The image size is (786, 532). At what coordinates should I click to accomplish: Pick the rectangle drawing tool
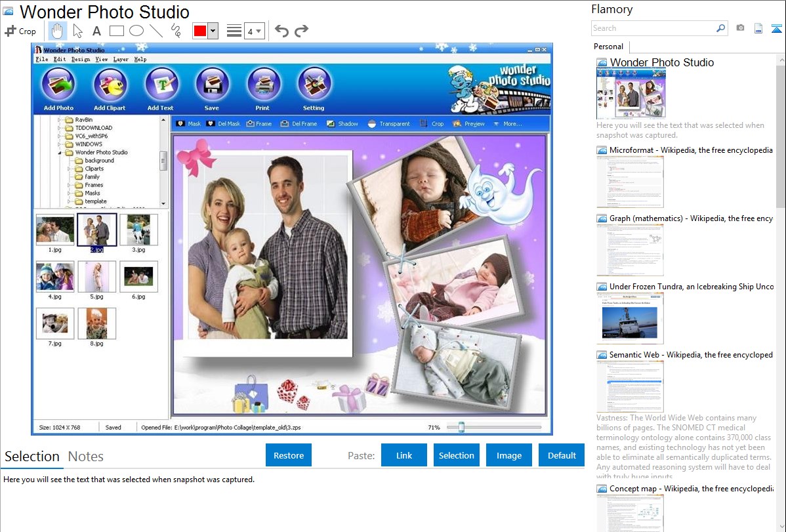[116, 31]
